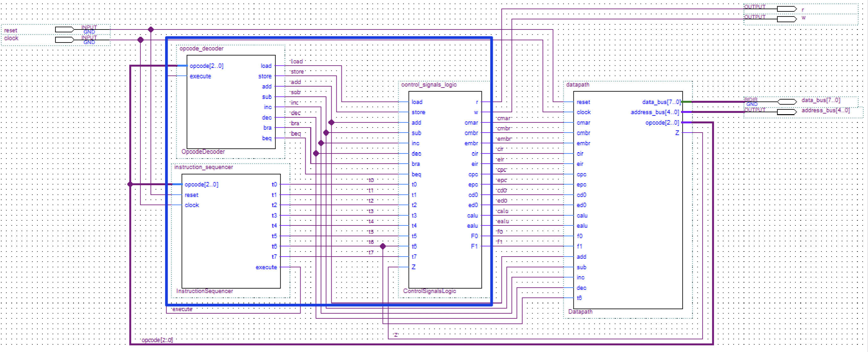Click the junction dot on the clock wire

[x=141, y=40]
